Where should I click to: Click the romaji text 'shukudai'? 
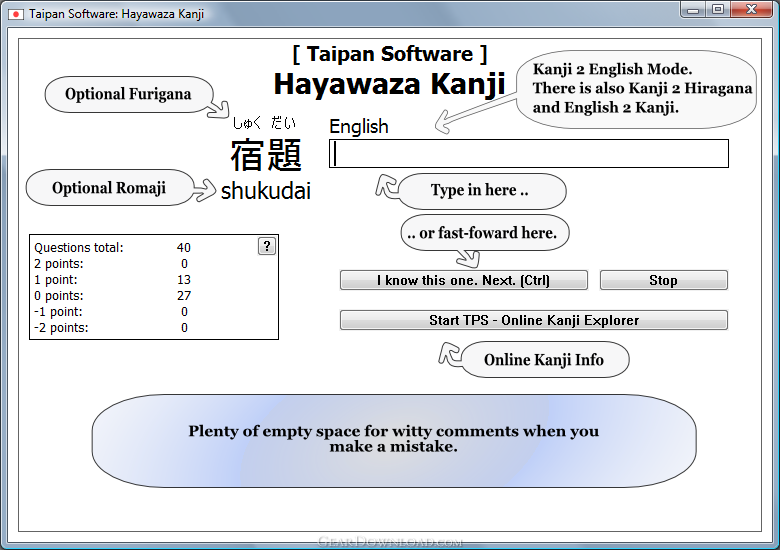[266, 191]
